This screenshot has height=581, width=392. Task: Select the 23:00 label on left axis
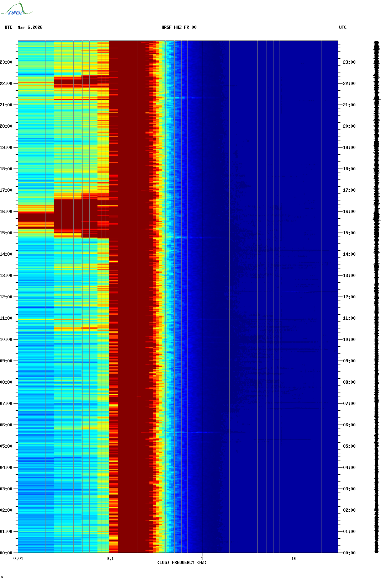[6, 62]
